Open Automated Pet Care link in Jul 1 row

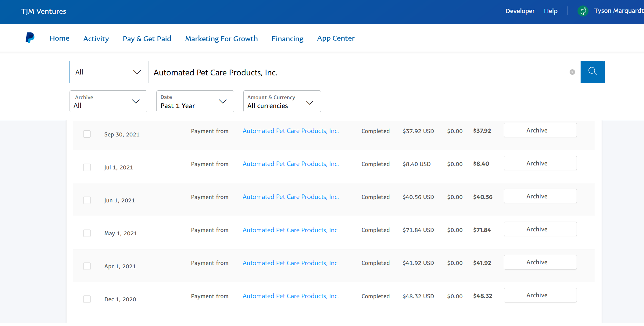point(291,164)
